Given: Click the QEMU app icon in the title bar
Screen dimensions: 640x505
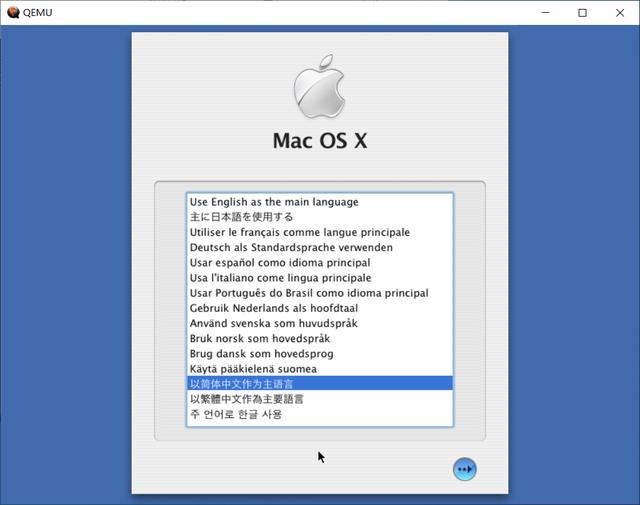Looking at the screenshot, I should 13,13.
